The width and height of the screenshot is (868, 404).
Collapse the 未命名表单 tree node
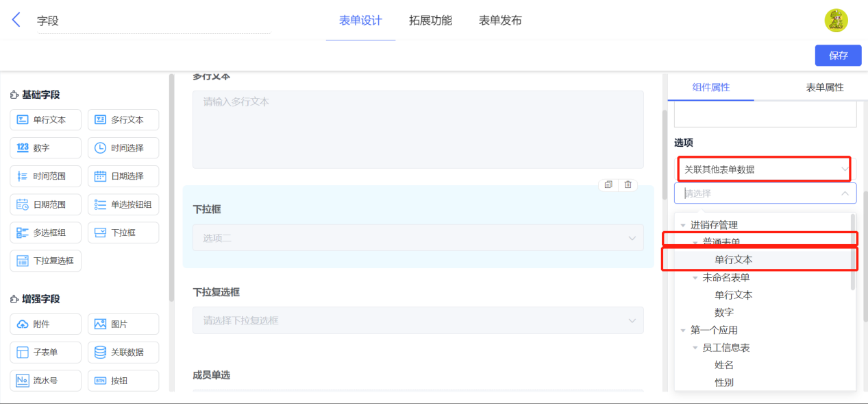(695, 278)
